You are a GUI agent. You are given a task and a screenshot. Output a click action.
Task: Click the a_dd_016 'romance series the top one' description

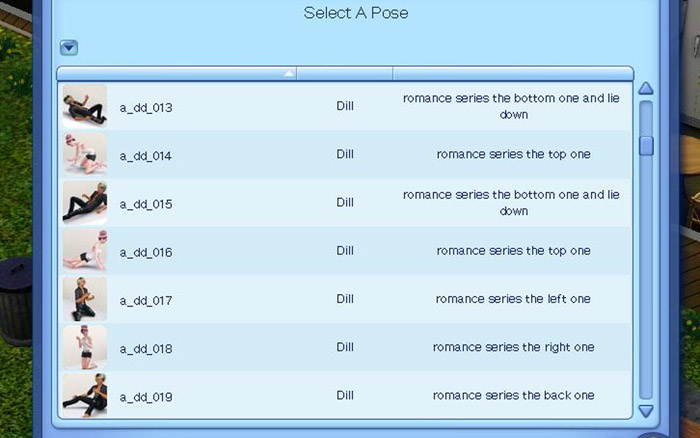click(x=513, y=251)
